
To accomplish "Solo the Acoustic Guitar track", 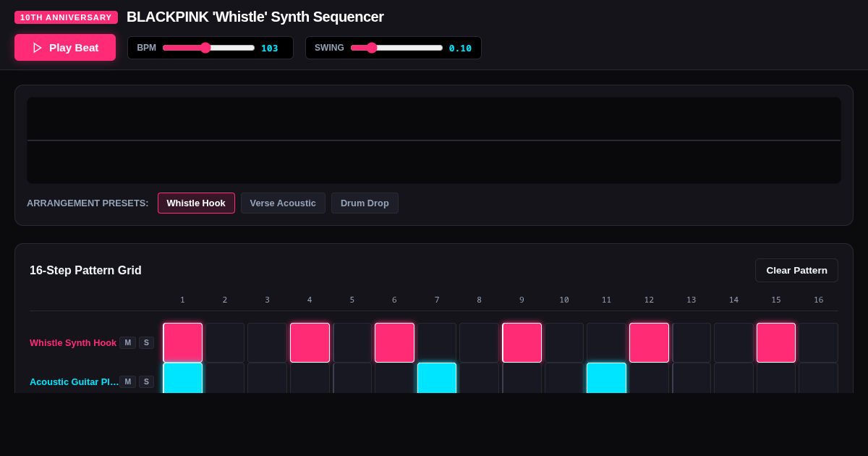I will pos(146,381).
